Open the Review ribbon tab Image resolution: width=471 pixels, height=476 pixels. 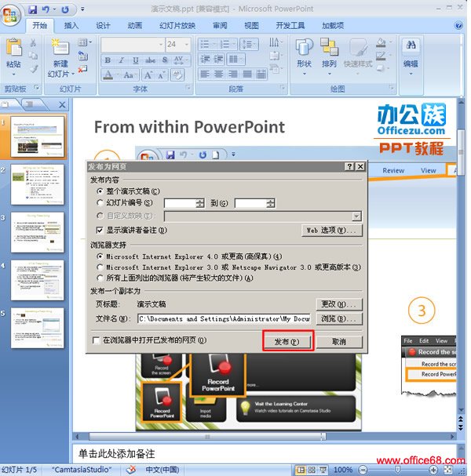click(220, 26)
